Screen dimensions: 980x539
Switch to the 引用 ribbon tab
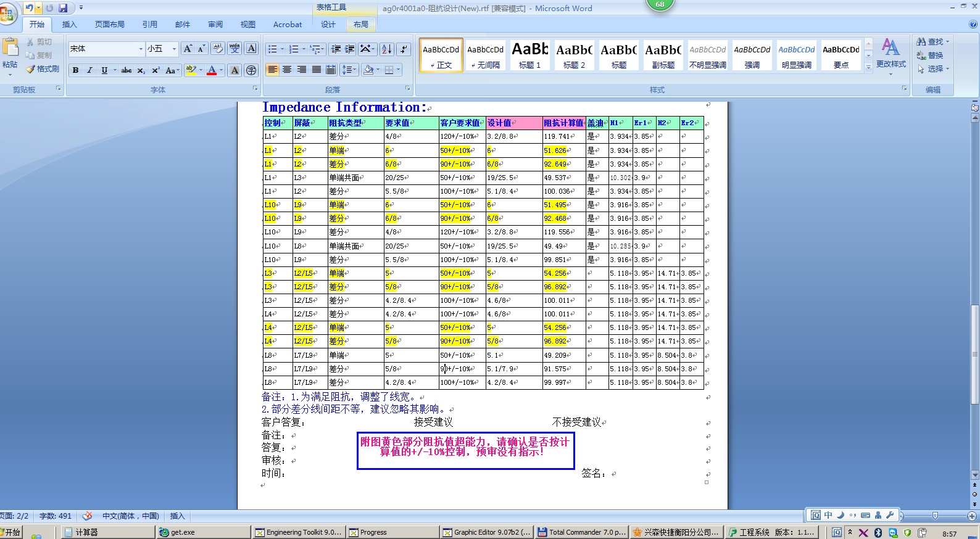pyautogui.click(x=150, y=25)
